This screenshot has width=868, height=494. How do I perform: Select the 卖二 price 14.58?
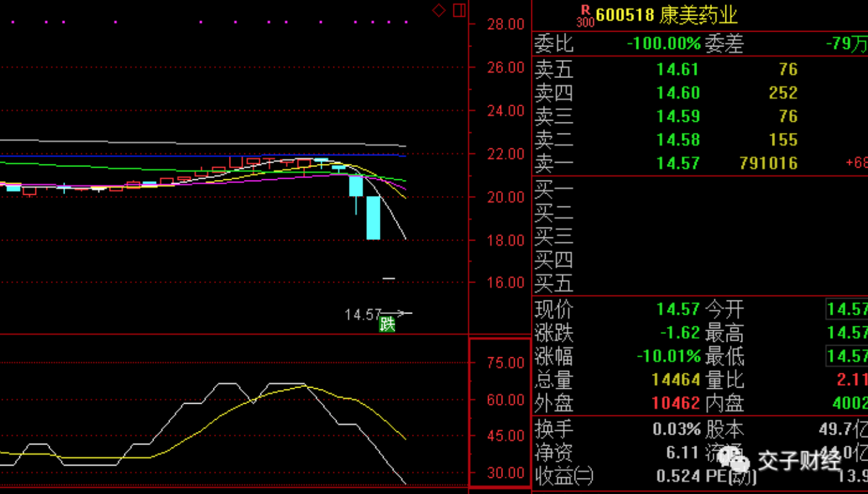click(678, 140)
